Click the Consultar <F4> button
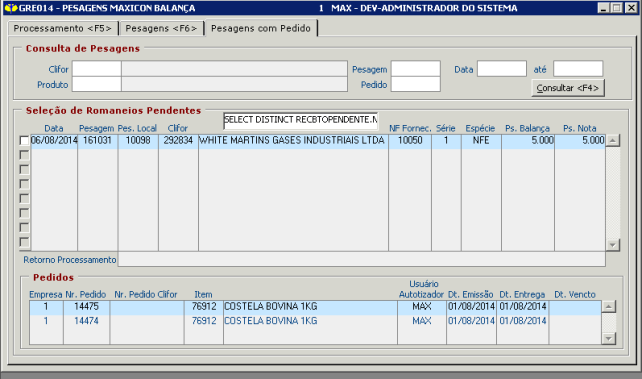Image resolution: width=642 pixels, height=379 pixels. (x=567, y=88)
